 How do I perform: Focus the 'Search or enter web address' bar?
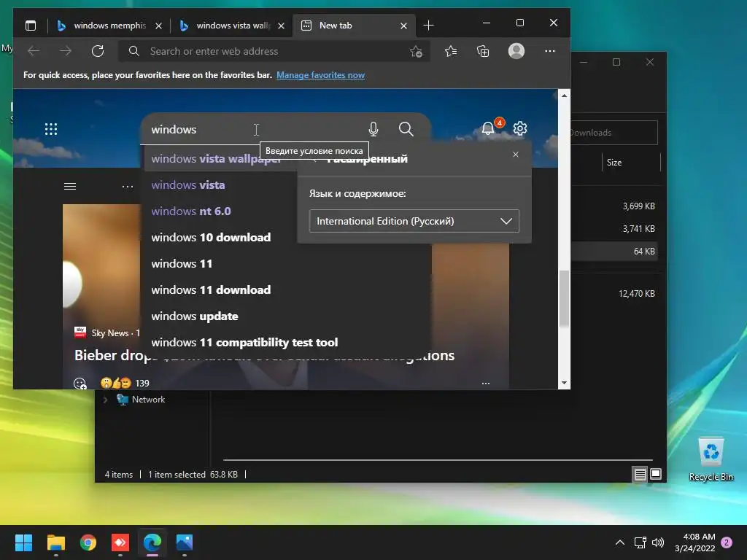coord(274,51)
